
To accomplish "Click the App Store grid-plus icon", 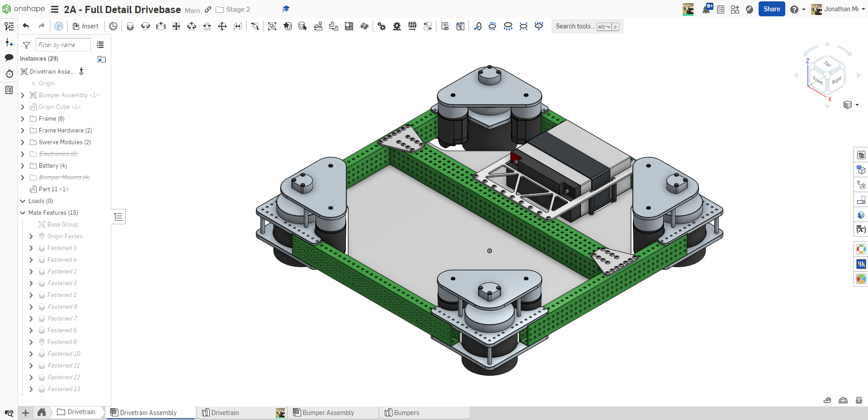I will (735, 9).
